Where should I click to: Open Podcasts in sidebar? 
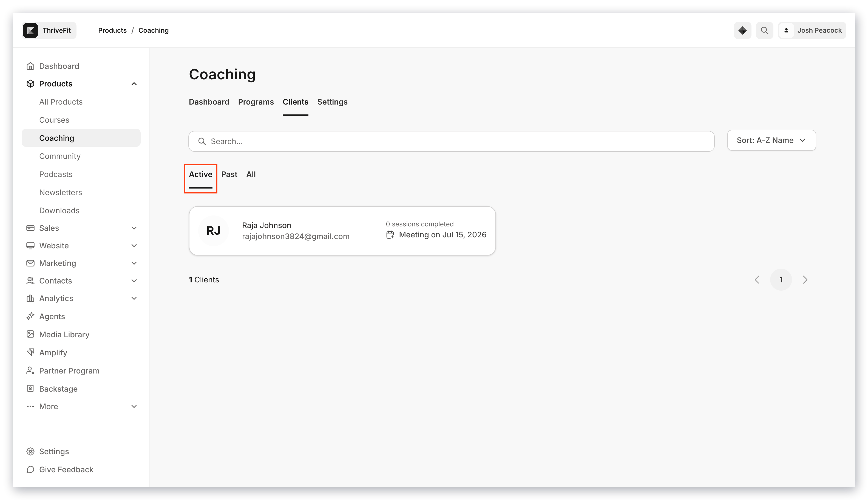pos(56,174)
